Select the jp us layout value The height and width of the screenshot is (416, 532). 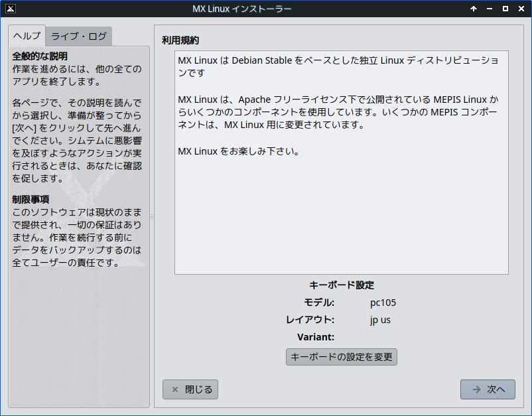tap(380, 320)
